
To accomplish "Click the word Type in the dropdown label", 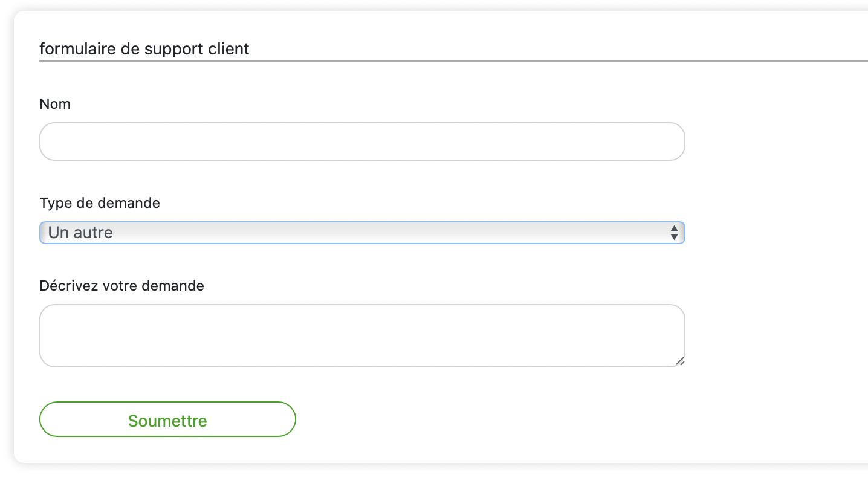I will (x=56, y=203).
